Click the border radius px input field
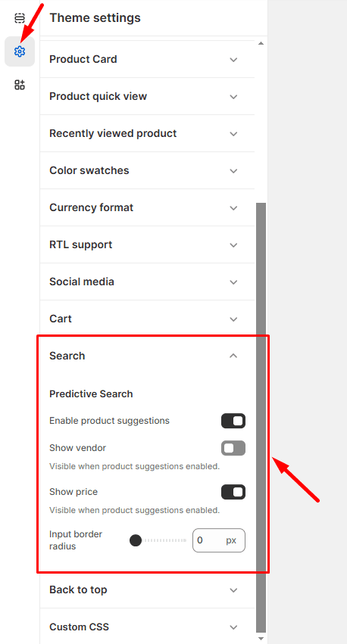This screenshot has width=347, height=644. pos(219,540)
